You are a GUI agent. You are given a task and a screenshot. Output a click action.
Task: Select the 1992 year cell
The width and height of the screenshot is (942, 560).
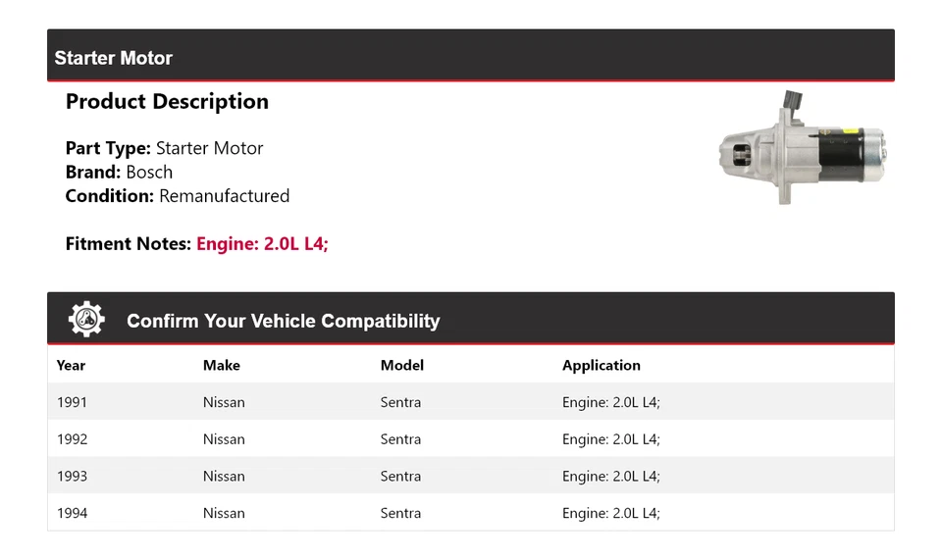click(x=72, y=439)
